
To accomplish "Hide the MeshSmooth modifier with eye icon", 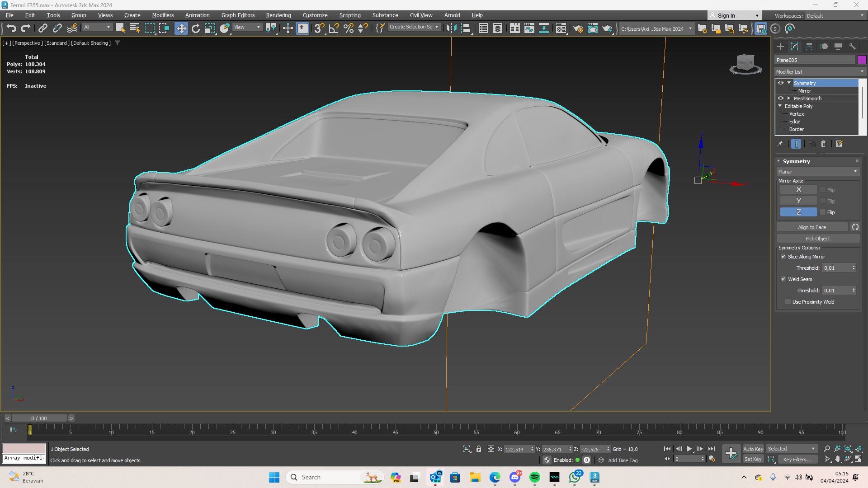I will click(x=781, y=98).
